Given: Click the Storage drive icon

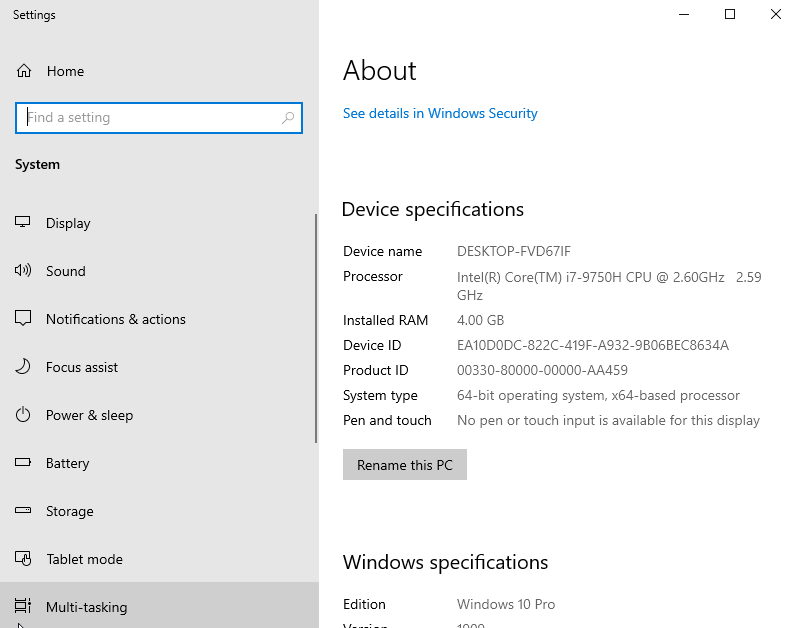Looking at the screenshot, I should point(23,510).
